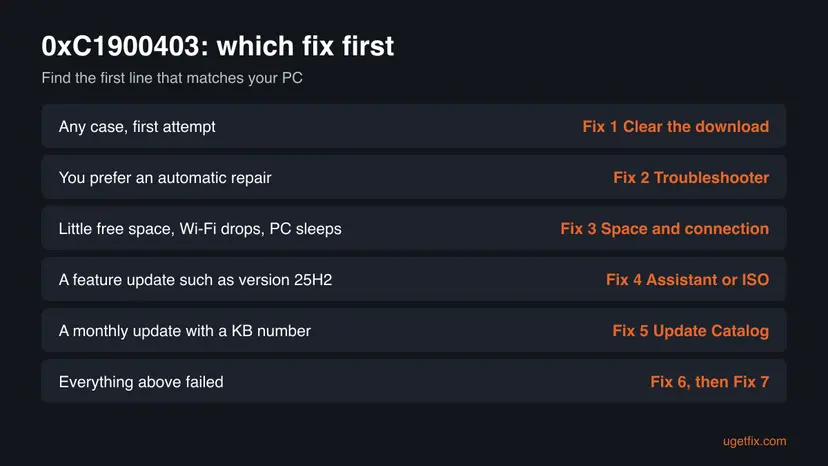Image resolution: width=828 pixels, height=466 pixels.
Task: Click the "Fix 3 Space and connection" label
Action: (664, 229)
